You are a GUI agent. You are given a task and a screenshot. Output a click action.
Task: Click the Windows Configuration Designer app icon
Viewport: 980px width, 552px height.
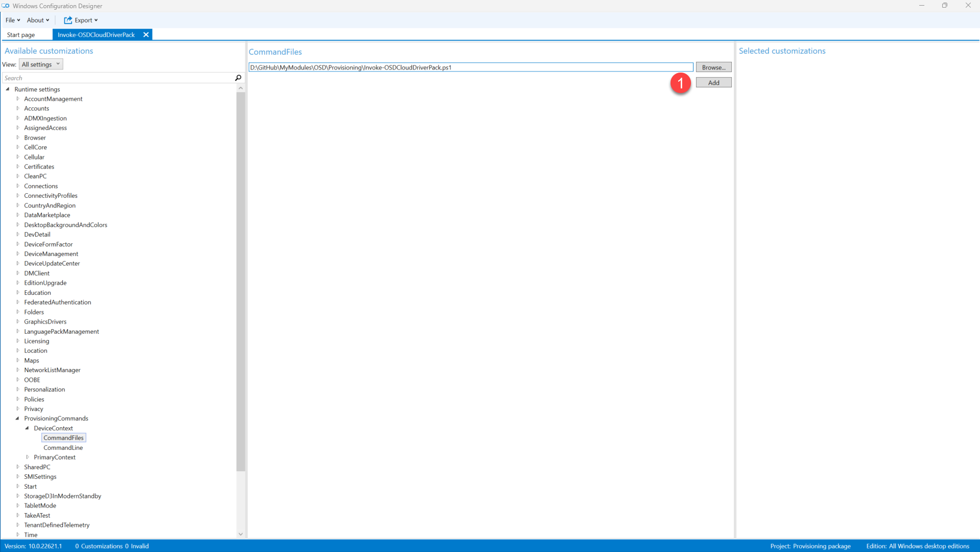(x=6, y=6)
